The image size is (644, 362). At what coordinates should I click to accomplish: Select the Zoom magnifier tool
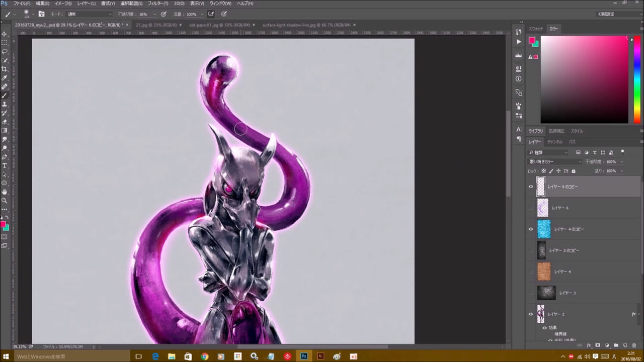(5, 201)
